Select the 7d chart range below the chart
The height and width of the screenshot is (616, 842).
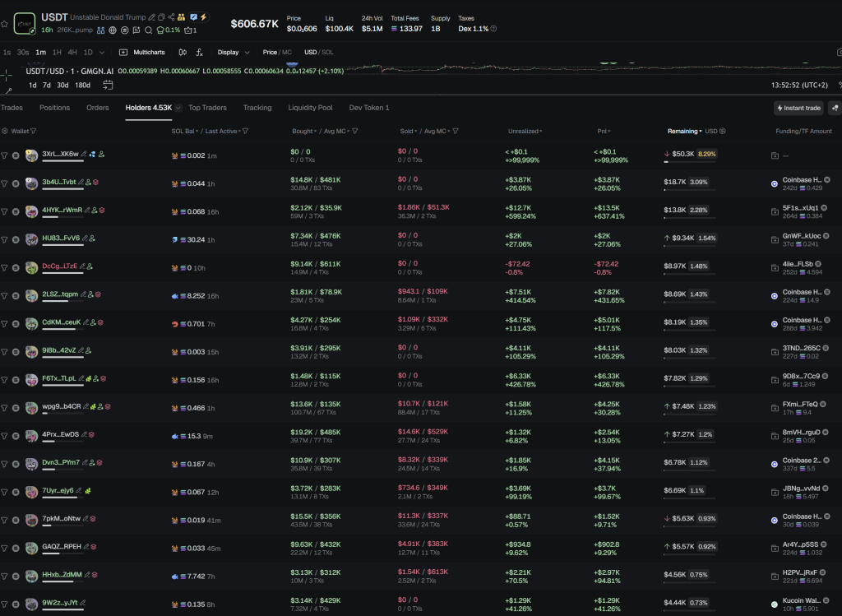(x=46, y=85)
